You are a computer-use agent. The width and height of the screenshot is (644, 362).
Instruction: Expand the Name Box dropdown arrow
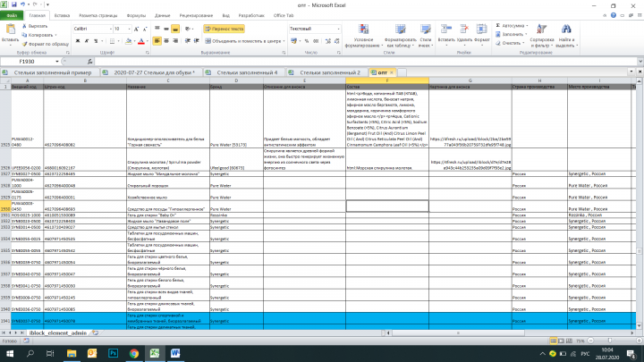point(57,62)
